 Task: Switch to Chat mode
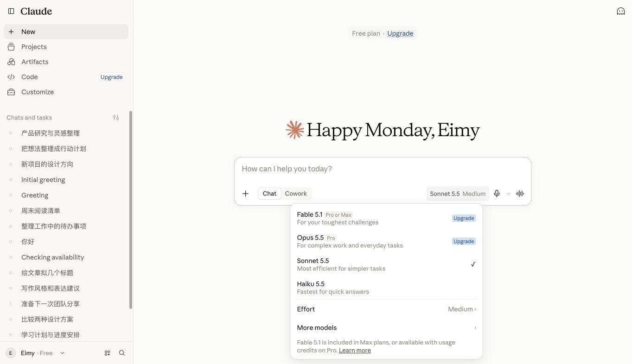pyautogui.click(x=269, y=194)
